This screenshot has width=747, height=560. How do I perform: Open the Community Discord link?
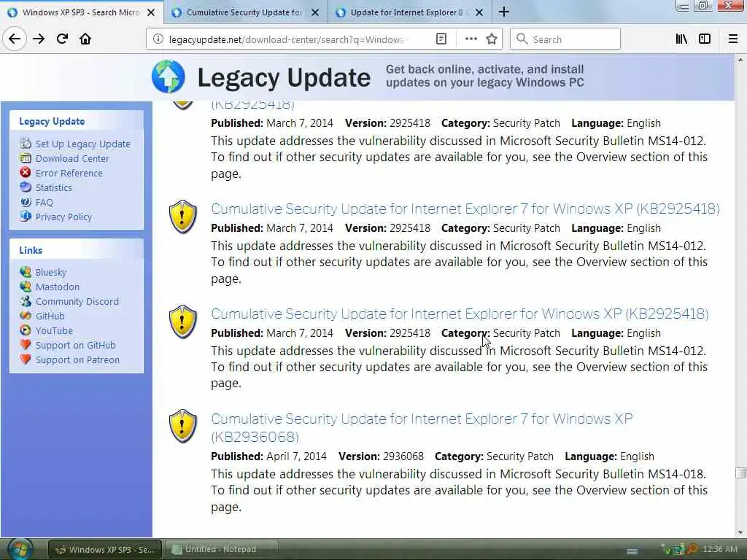[77, 301]
